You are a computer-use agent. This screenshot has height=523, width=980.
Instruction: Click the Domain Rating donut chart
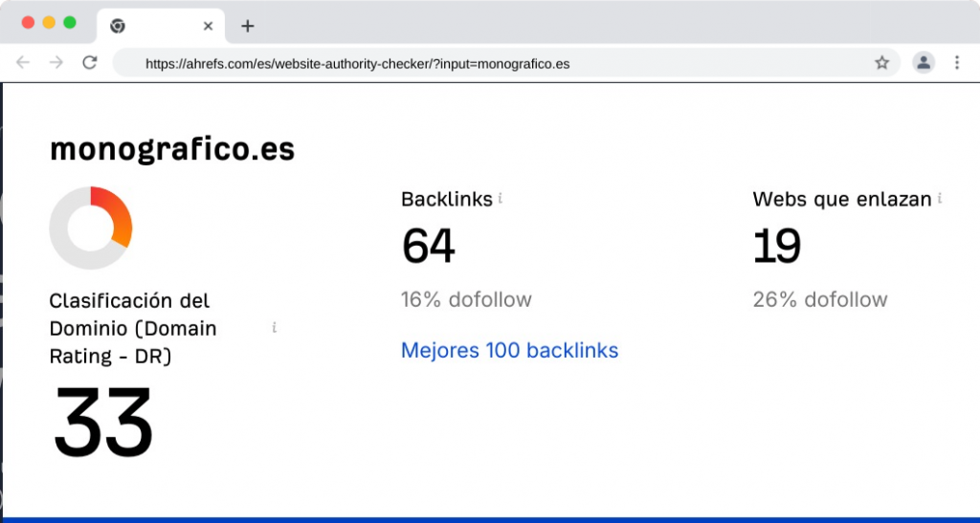point(90,228)
